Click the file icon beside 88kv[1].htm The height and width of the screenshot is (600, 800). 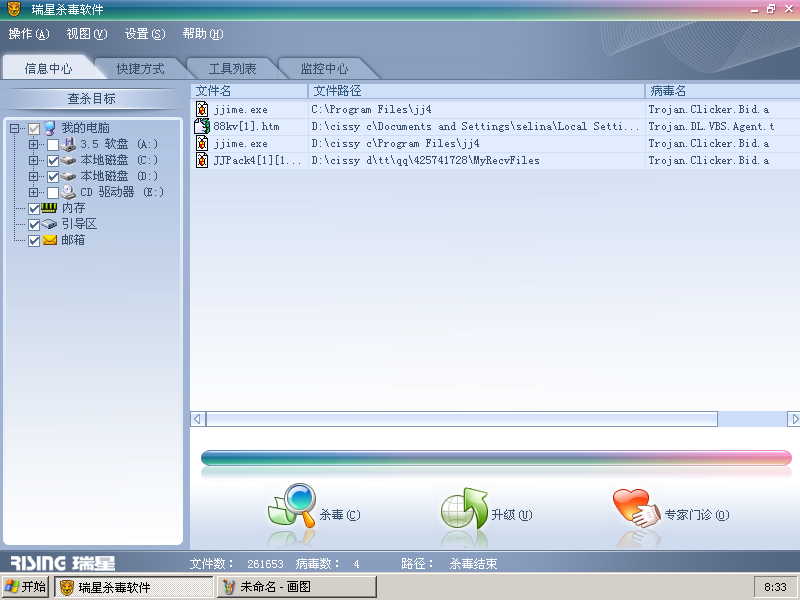[x=202, y=126]
